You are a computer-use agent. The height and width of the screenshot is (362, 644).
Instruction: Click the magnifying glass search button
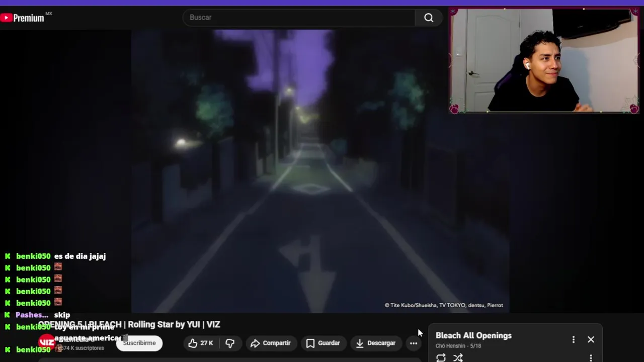(429, 18)
